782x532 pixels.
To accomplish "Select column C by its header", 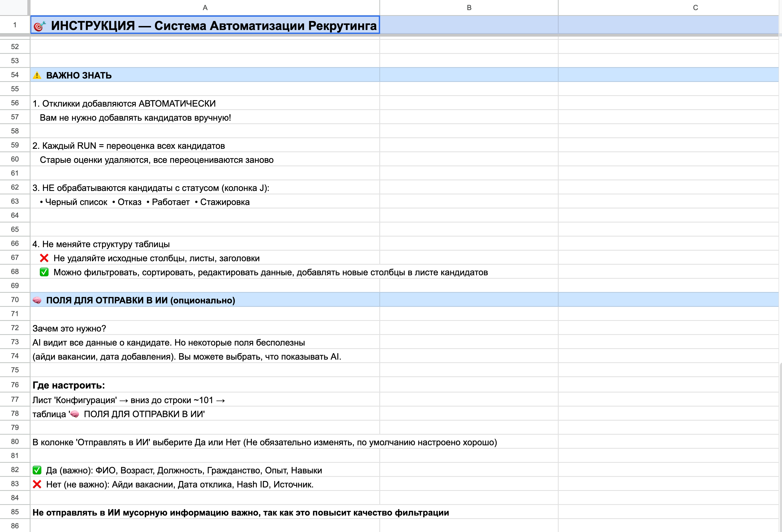I will (695, 7).
